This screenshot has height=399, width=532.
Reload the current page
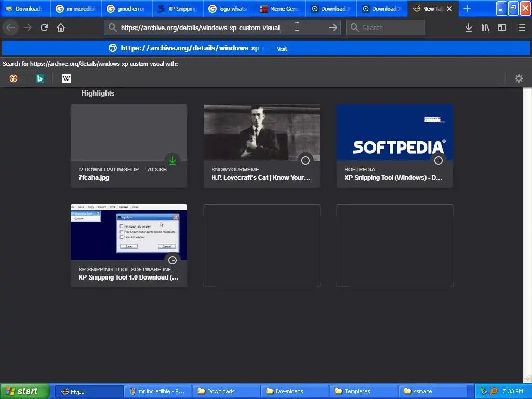pos(44,28)
